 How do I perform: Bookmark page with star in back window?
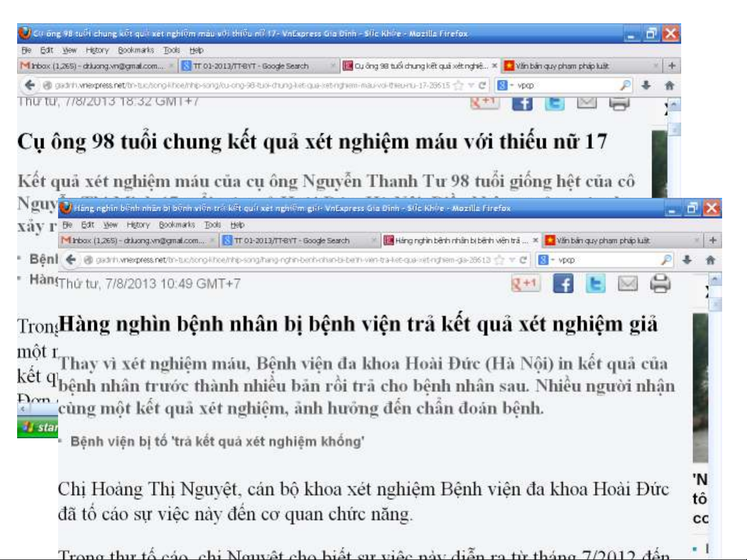(x=458, y=85)
